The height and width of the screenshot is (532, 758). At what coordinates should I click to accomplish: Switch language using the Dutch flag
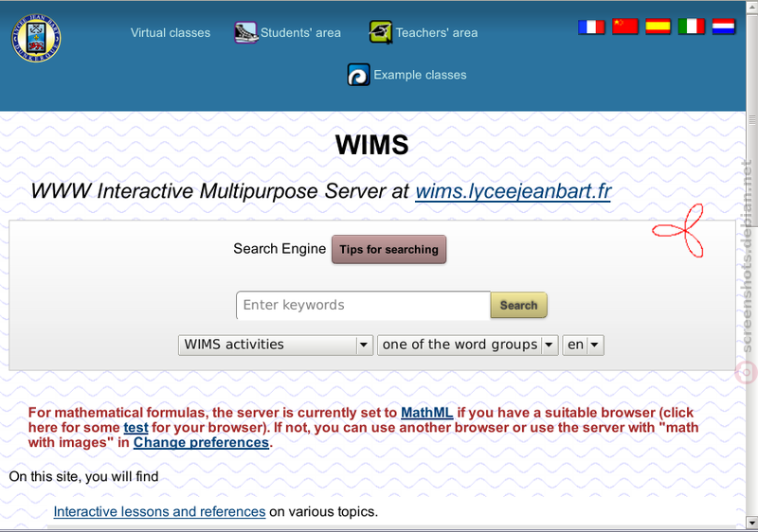click(724, 27)
